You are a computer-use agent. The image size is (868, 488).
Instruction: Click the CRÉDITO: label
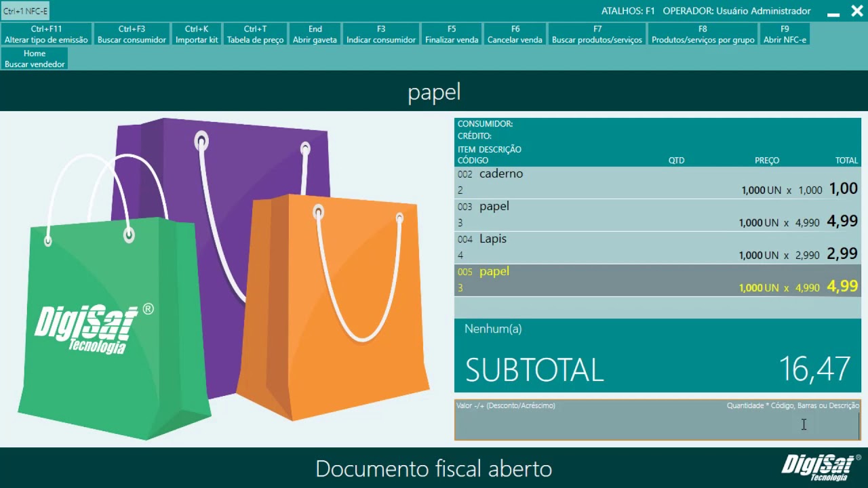(475, 136)
